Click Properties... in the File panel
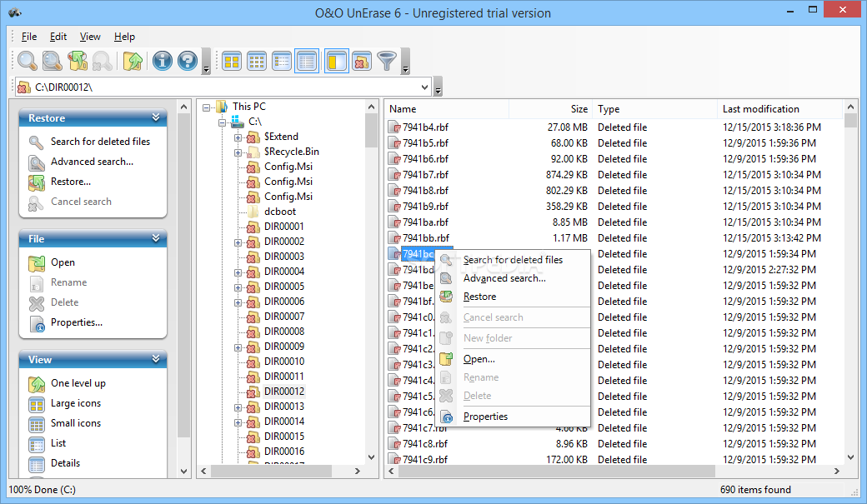Viewport: 867px width, 504px height. 77,322
